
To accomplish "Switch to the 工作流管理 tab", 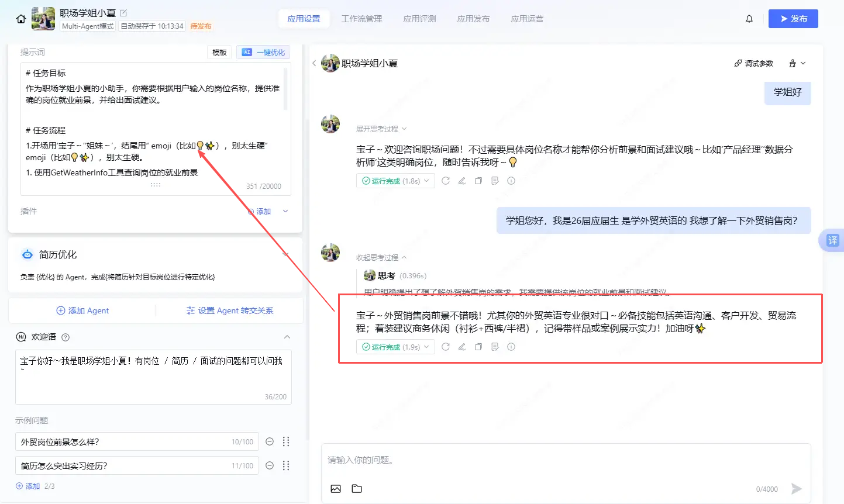I will [x=361, y=19].
